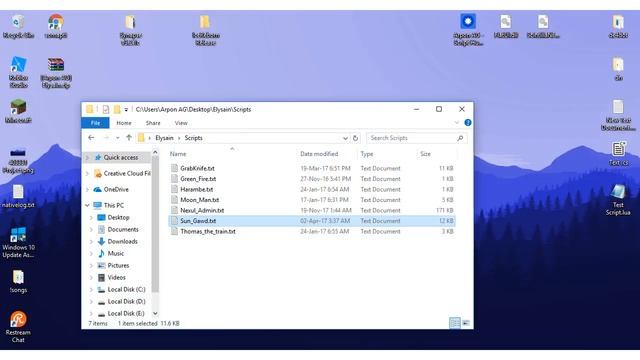Select Music in navigation pane
This screenshot has height=360, width=640.
pyautogui.click(x=115, y=253)
